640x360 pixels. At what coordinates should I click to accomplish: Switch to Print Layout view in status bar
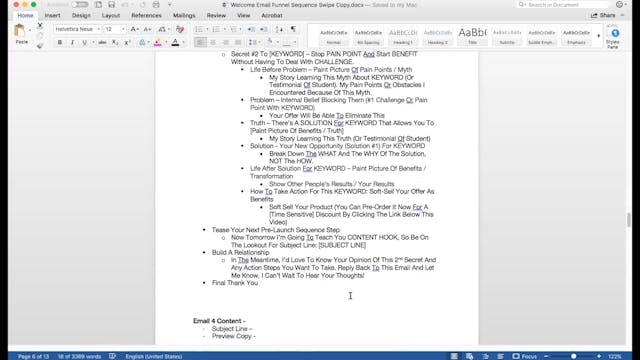[454, 356]
